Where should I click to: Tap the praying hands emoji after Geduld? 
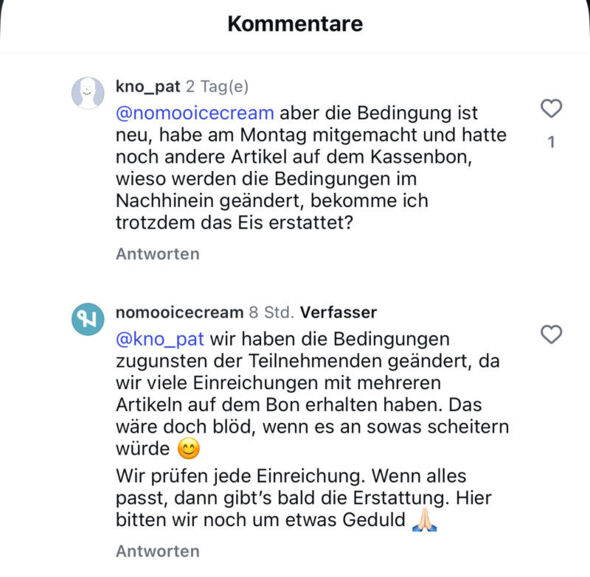tap(424, 520)
